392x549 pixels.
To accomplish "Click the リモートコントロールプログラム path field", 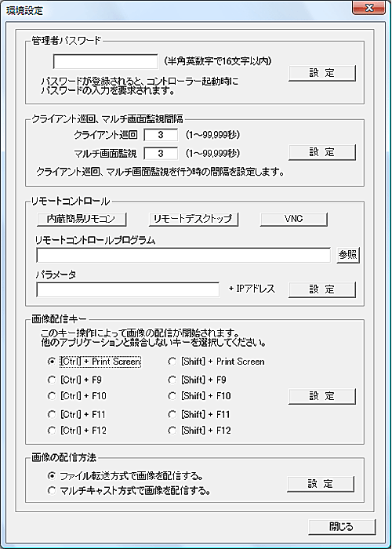I will [183, 255].
